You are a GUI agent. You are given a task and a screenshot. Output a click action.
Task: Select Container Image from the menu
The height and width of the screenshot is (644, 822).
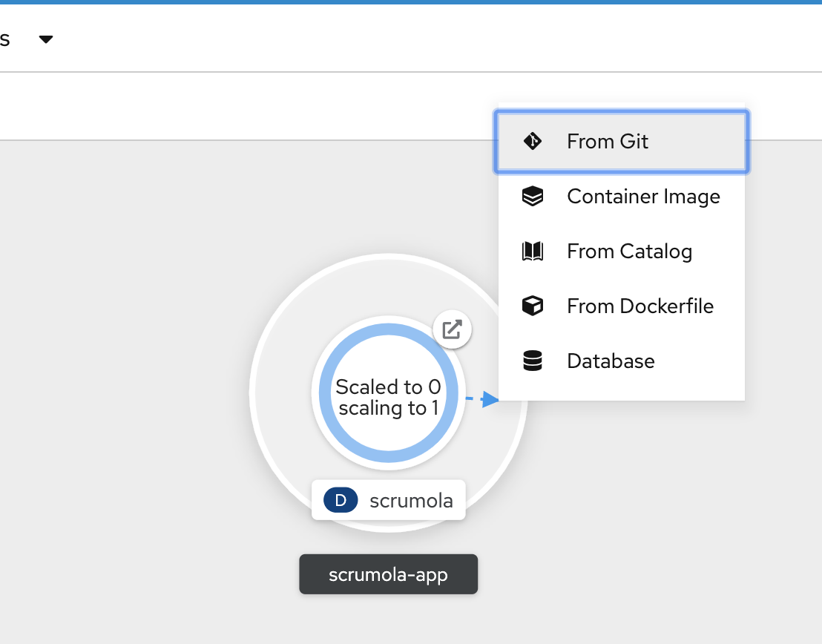click(622, 196)
